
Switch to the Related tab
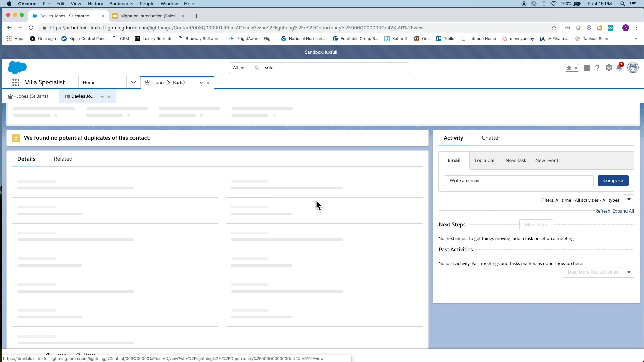click(63, 159)
